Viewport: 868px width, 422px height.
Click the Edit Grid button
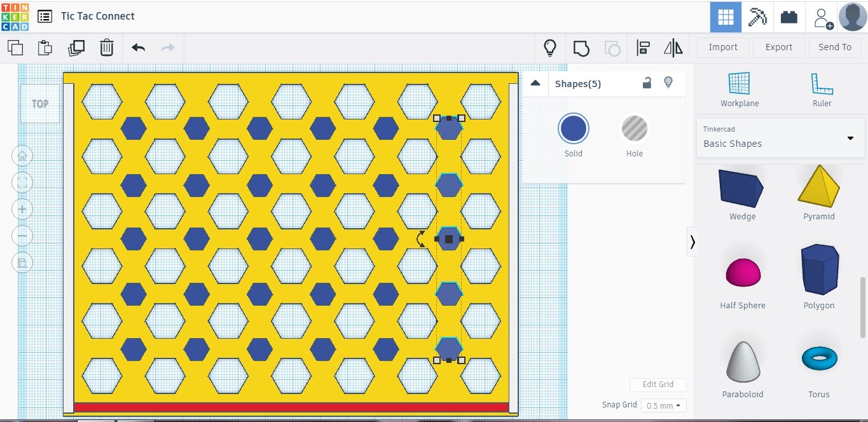[x=658, y=385]
